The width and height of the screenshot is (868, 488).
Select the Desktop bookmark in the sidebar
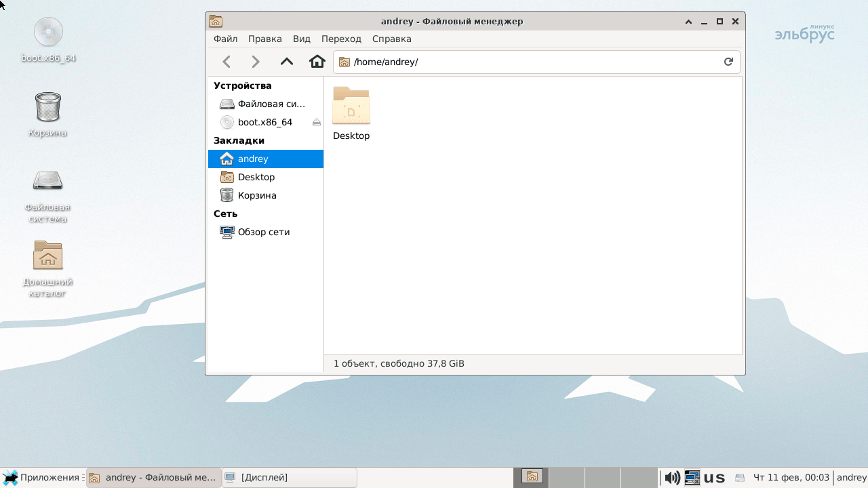266,177
